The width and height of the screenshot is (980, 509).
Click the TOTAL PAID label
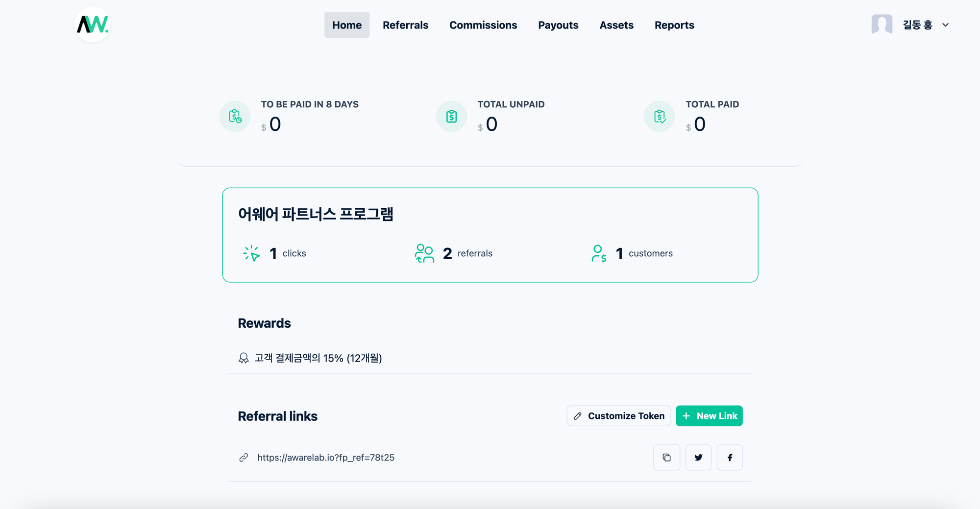[712, 104]
